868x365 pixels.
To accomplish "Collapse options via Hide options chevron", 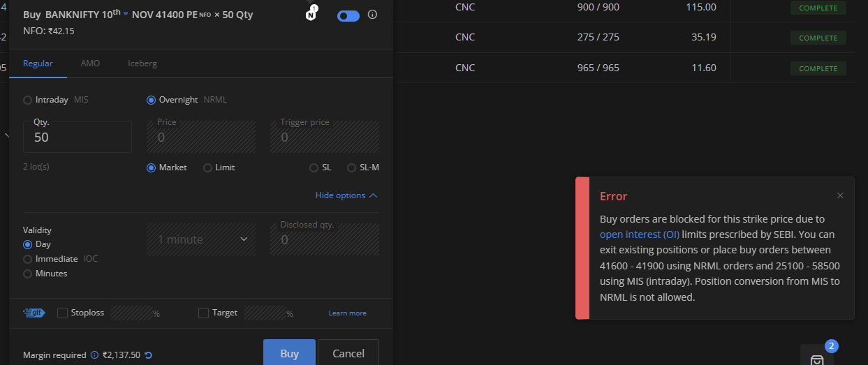I will tap(346, 195).
